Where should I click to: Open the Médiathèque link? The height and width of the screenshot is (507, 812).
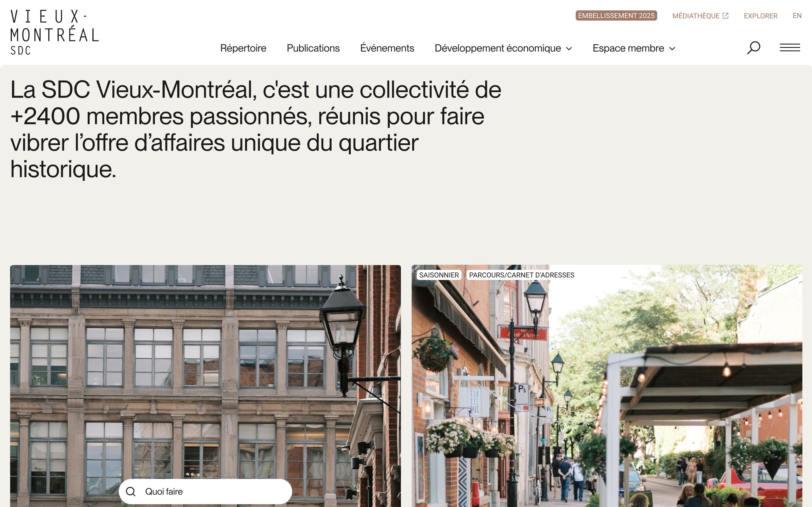(700, 16)
